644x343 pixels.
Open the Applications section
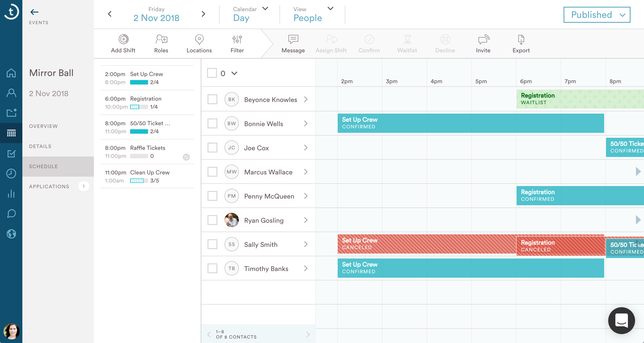49,186
